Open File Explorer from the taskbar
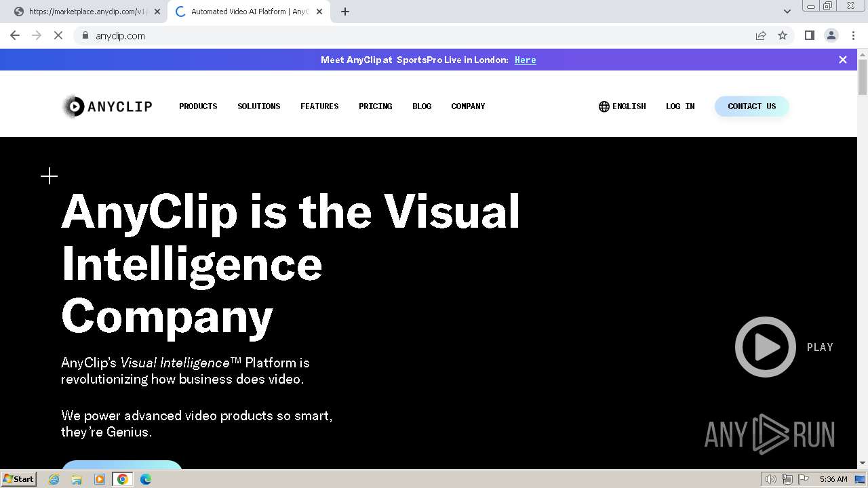Screen dimensions: 868x488 tap(77, 479)
